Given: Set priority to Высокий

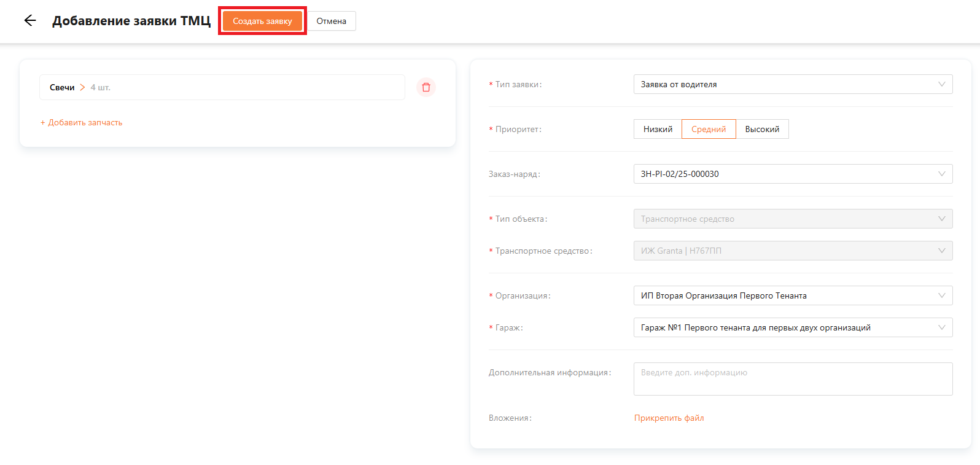Looking at the screenshot, I should (x=762, y=129).
